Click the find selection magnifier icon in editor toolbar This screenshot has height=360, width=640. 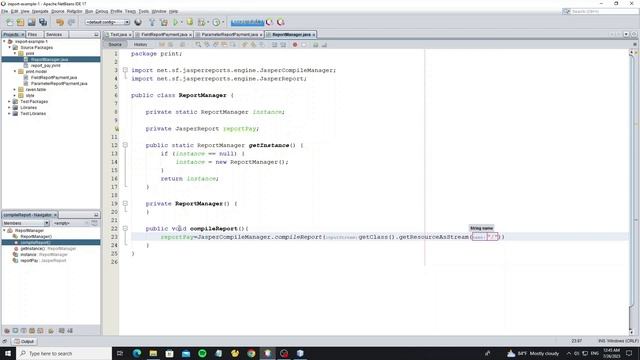coord(198,44)
